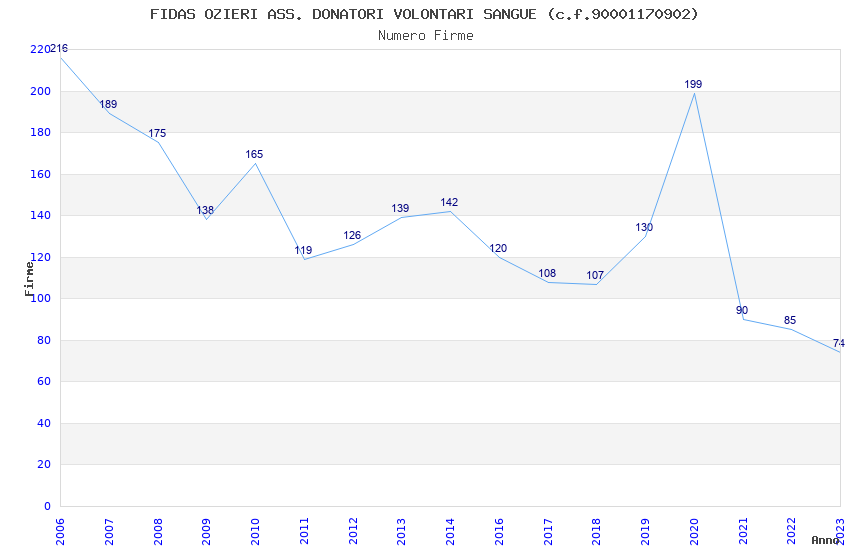
Task: Click the x-axis year label 2017
Action: 548,532
